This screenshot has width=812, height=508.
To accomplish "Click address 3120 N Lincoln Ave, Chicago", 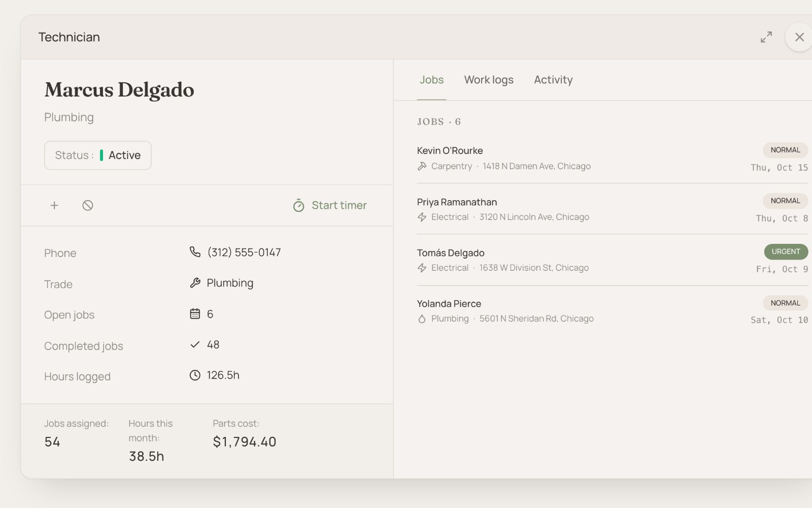I will 534,217.
